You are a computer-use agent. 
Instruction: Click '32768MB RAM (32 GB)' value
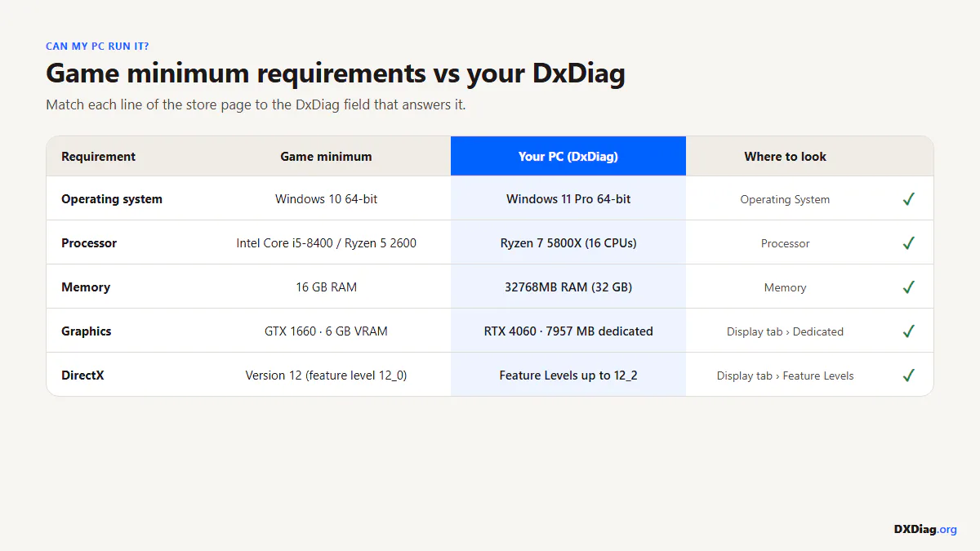568,287
